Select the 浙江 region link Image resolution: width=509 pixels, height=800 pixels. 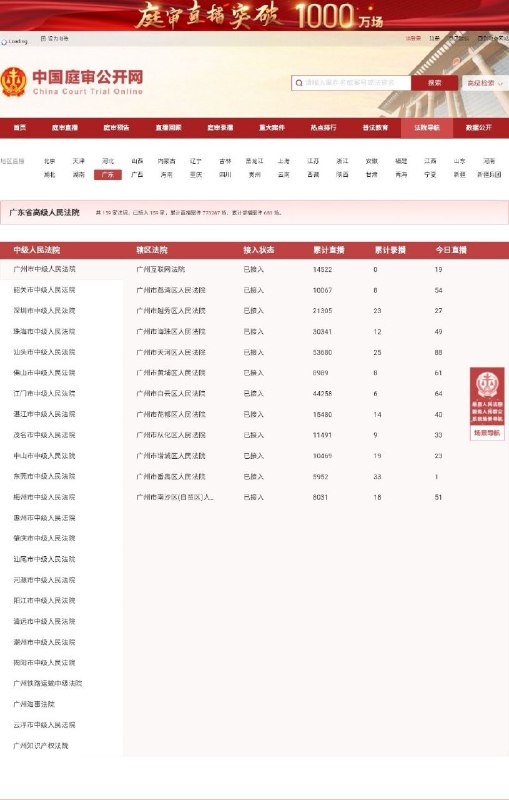point(342,161)
